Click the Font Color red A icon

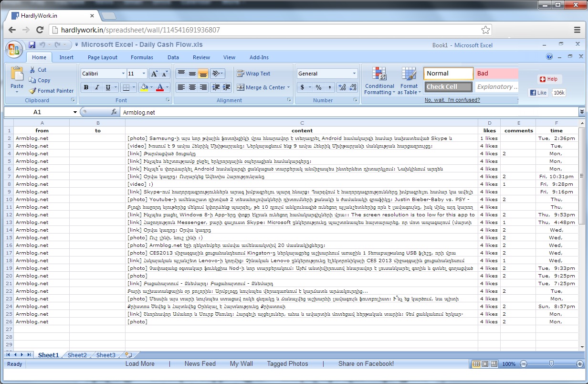coord(160,87)
